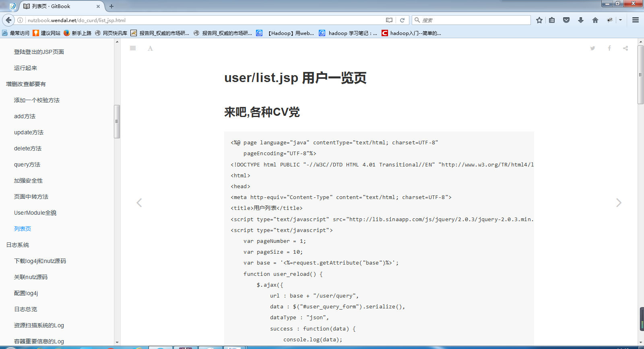
Task: Open 日志总览 chapter
Action: click(25, 309)
